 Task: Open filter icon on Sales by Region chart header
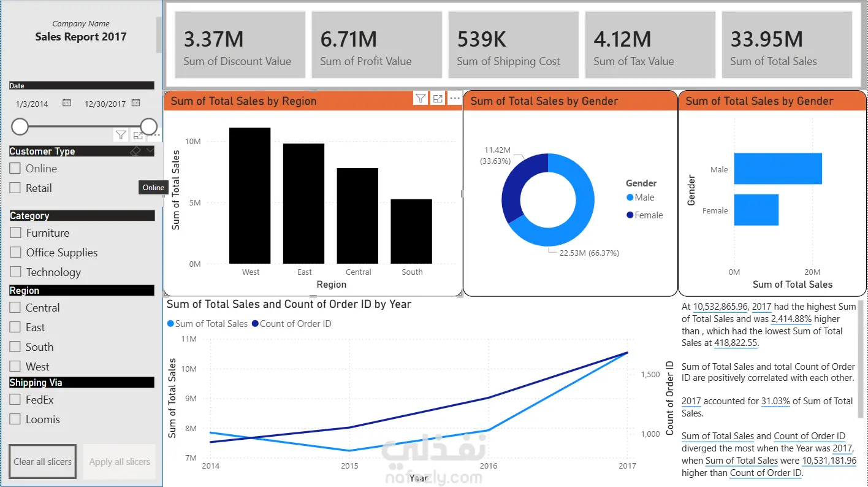point(421,98)
